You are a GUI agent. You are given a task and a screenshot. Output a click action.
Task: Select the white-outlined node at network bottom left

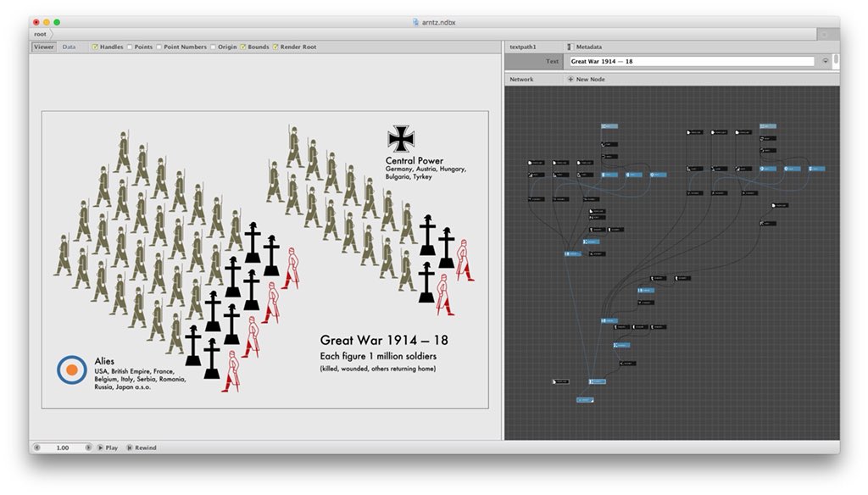(x=560, y=381)
